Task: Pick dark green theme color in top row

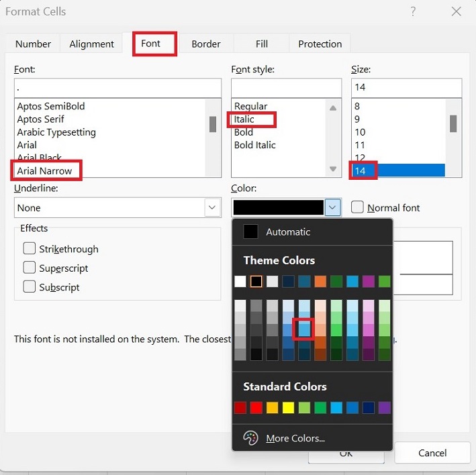Action: [x=336, y=282]
